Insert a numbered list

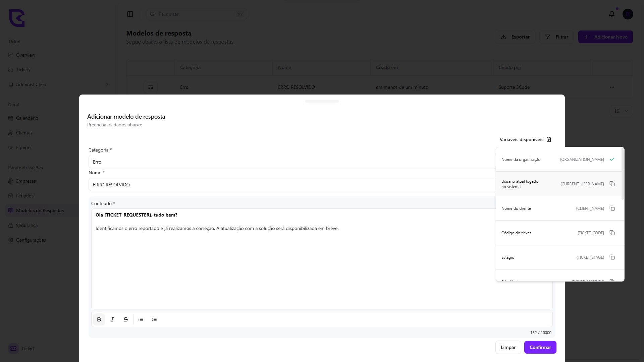click(154, 319)
